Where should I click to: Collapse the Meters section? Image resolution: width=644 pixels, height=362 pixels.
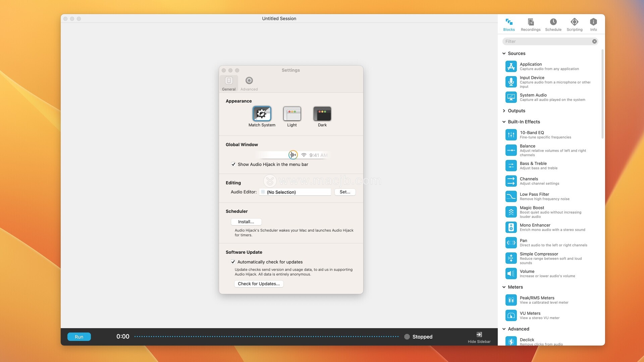point(504,287)
